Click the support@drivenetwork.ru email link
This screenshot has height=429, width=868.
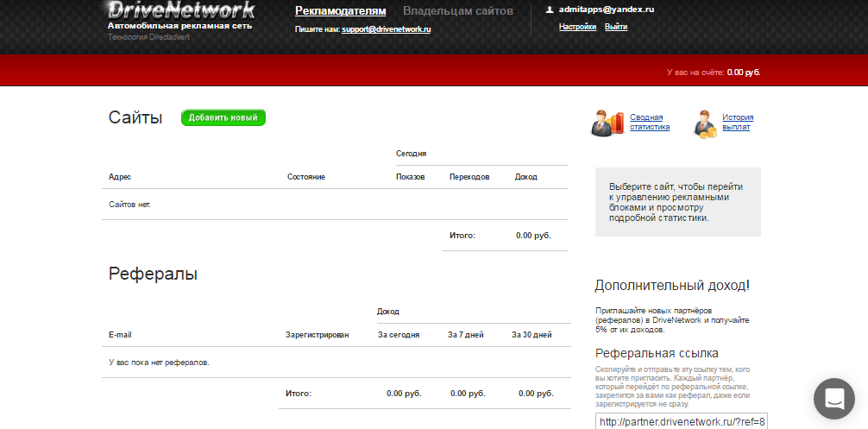click(386, 29)
